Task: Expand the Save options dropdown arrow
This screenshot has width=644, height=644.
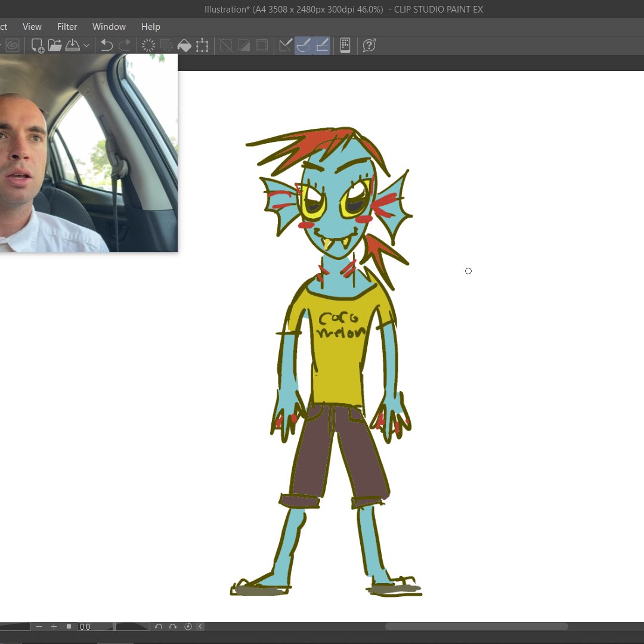Action: click(x=86, y=45)
